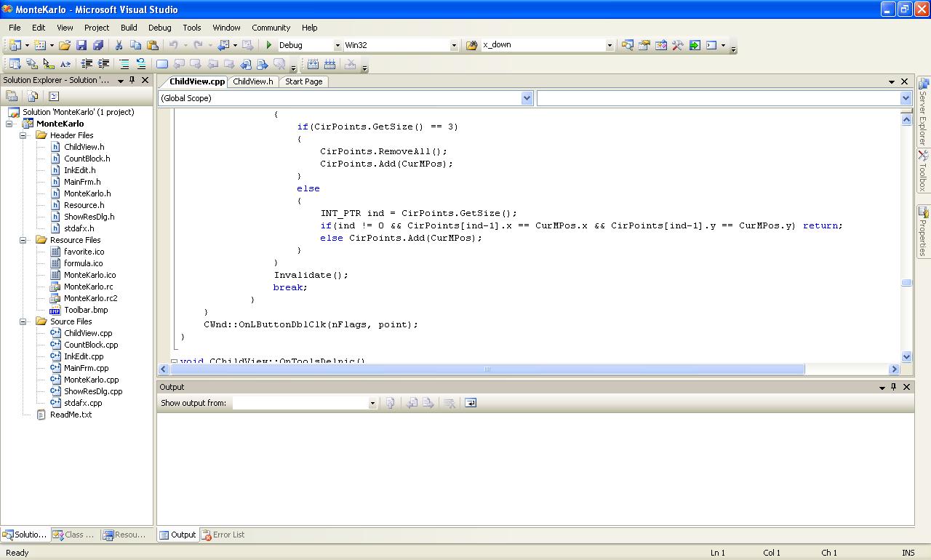Image resolution: width=931 pixels, height=560 pixels.
Task: Click the Comment Out Selected Lines icon
Action: click(124, 64)
